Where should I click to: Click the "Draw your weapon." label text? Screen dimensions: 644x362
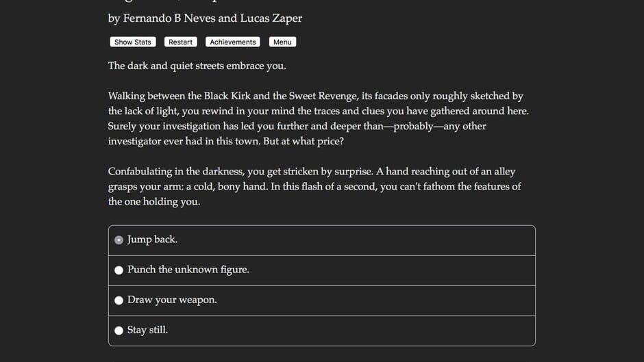click(x=172, y=300)
